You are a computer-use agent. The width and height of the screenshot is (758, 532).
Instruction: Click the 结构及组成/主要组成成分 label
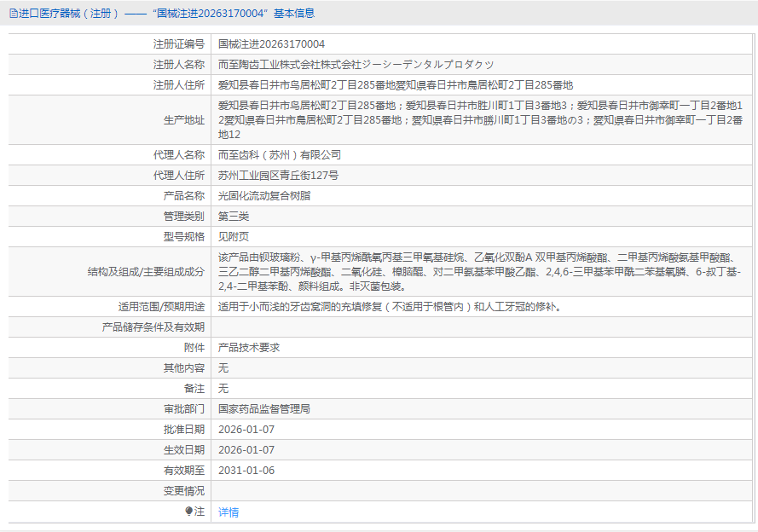tap(146, 272)
